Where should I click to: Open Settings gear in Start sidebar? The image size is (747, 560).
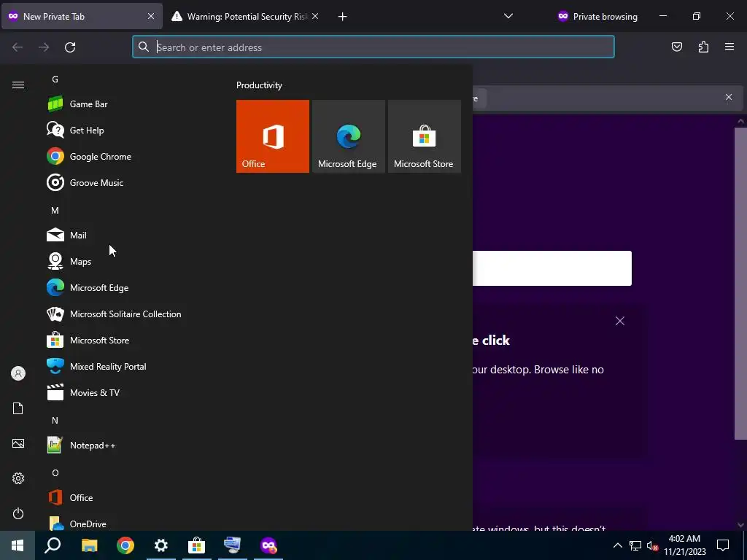pyautogui.click(x=18, y=478)
